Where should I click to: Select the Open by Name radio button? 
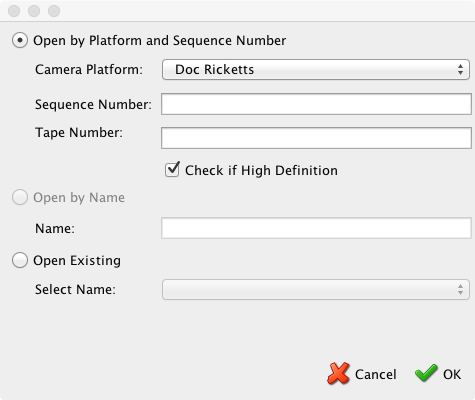pos(20,197)
